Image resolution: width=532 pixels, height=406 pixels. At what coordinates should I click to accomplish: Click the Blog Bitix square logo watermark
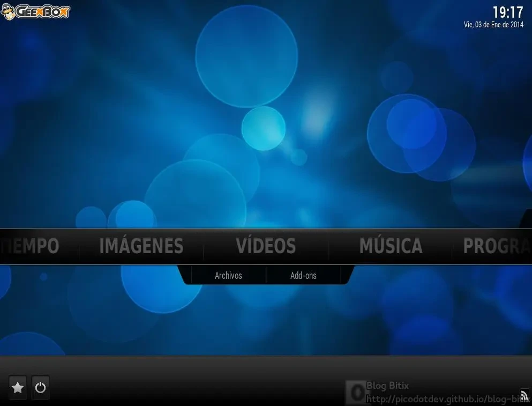355,392
